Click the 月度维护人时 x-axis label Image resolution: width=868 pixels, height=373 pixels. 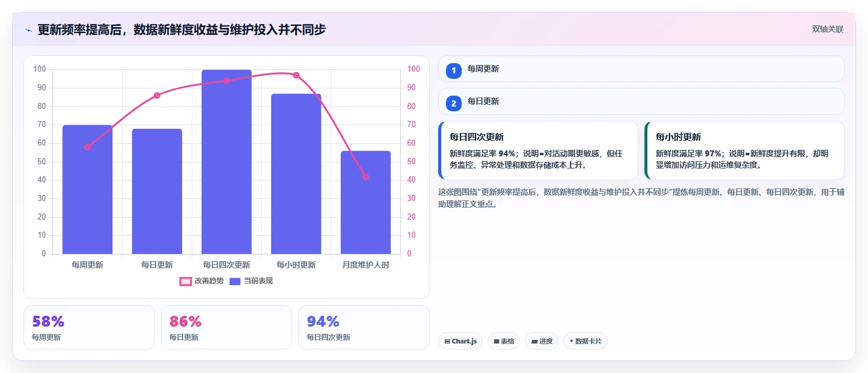(365, 265)
